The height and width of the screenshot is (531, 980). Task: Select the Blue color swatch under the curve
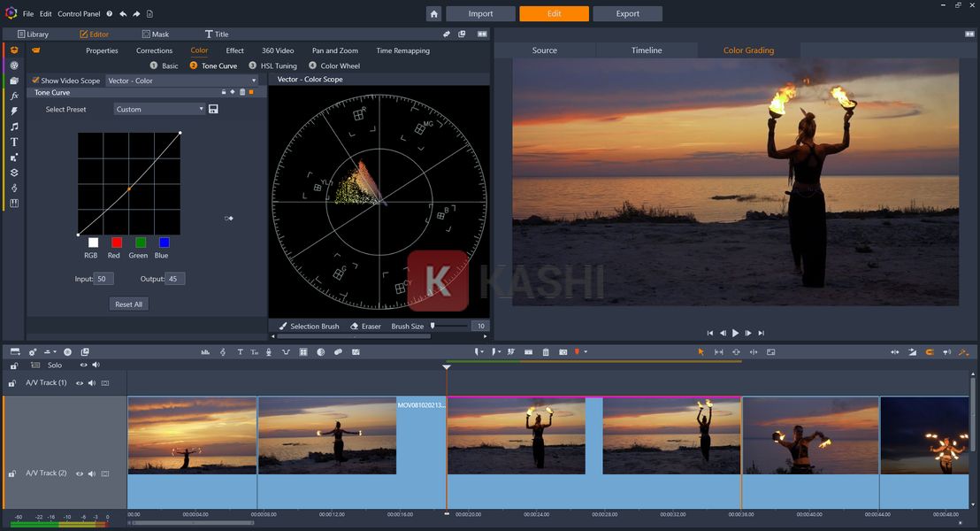[162, 242]
